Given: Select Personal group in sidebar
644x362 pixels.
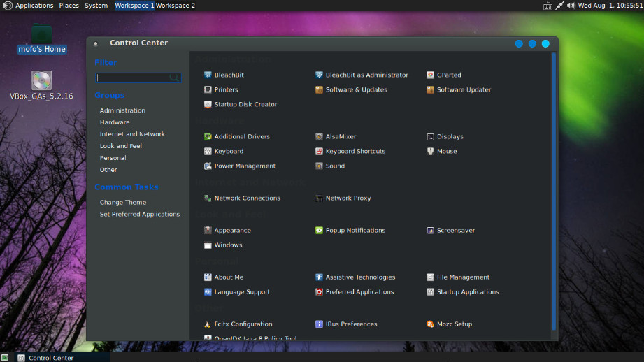Looking at the screenshot, I should 113,158.
